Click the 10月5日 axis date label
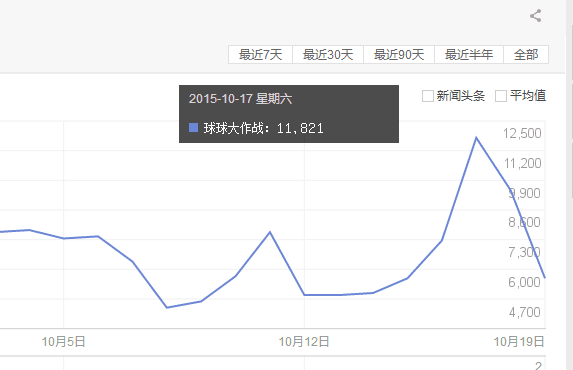 click(64, 342)
